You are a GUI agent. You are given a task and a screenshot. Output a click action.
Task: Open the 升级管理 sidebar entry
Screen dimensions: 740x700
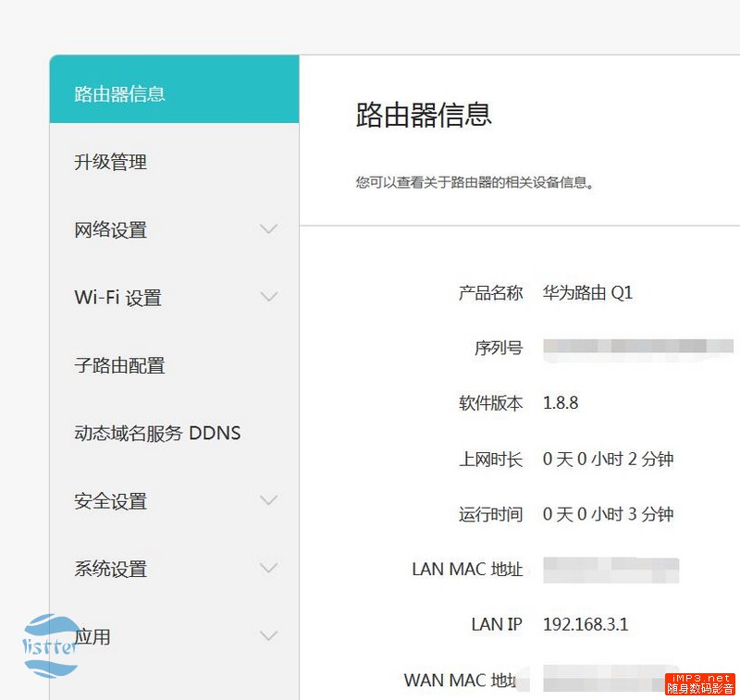click(x=108, y=161)
